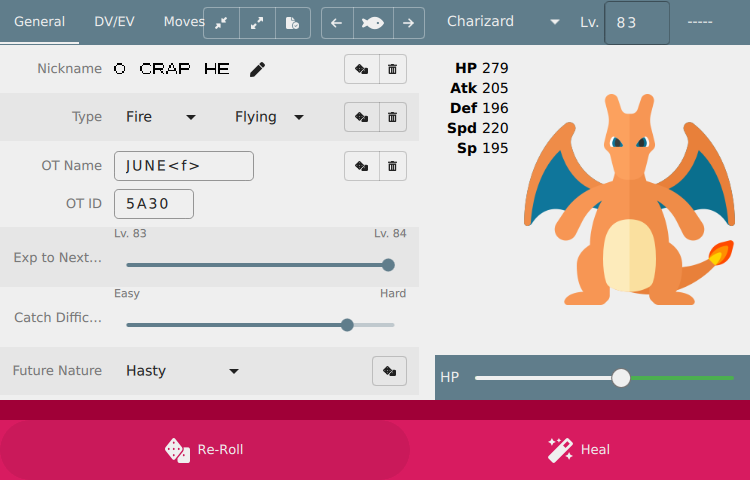Viewport: 750px width, 480px height.
Task: Click the Charizard sprite image
Action: tap(629, 200)
